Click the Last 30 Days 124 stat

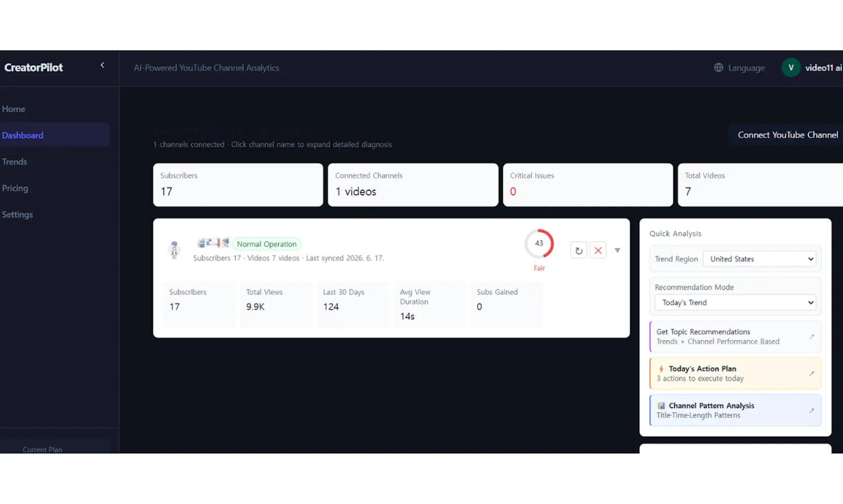pos(353,305)
